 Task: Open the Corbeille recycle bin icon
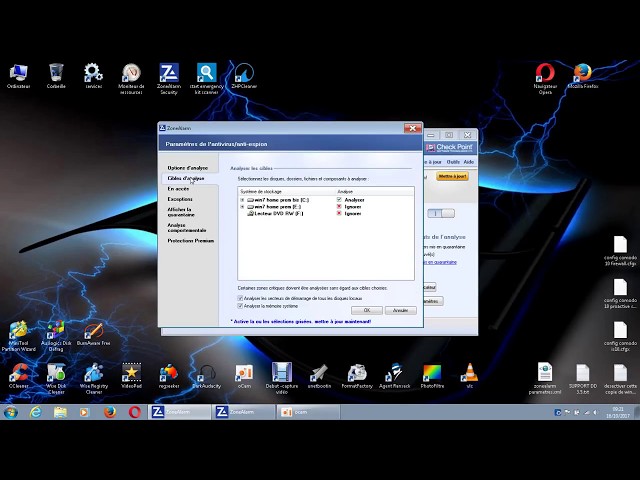pos(56,76)
